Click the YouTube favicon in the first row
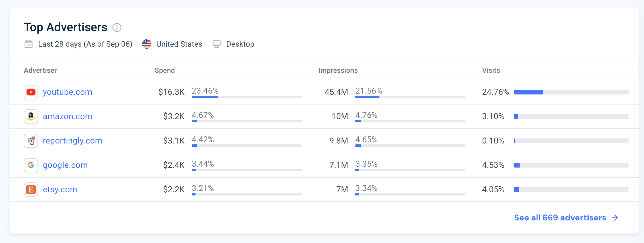Viewport: 644px width, 243px height. click(x=31, y=92)
